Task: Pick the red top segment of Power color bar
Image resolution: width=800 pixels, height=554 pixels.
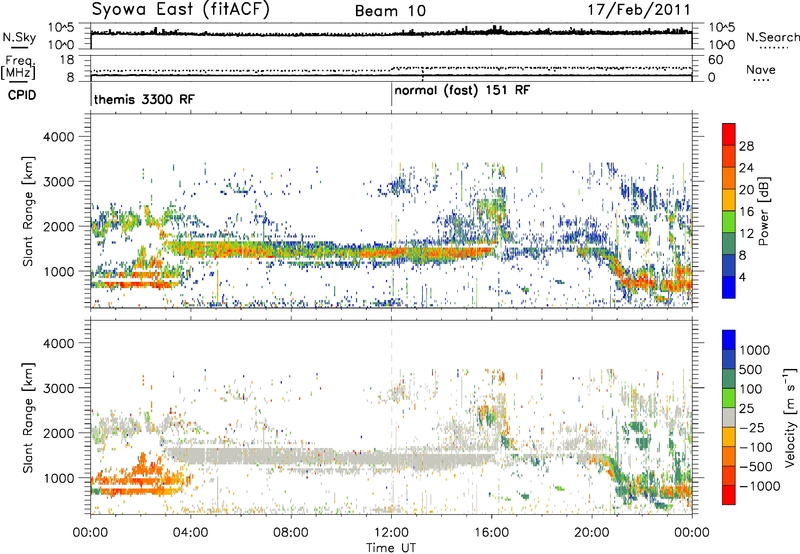Action: coord(729,135)
